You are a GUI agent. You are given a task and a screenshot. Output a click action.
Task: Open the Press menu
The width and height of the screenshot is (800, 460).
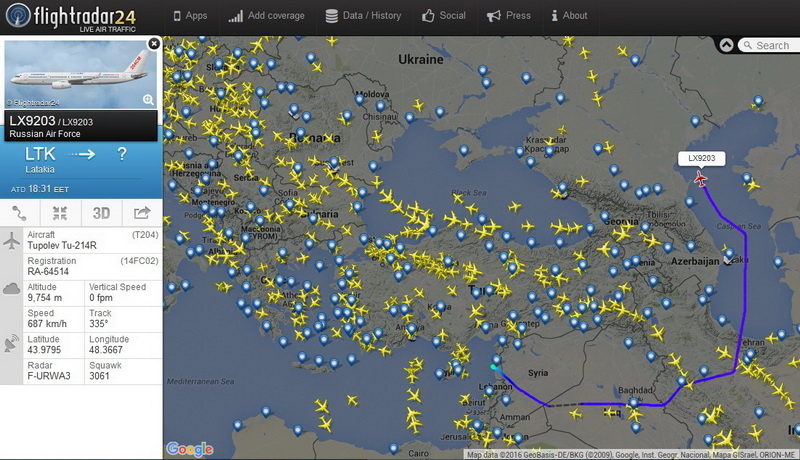click(x=509, y=16)
